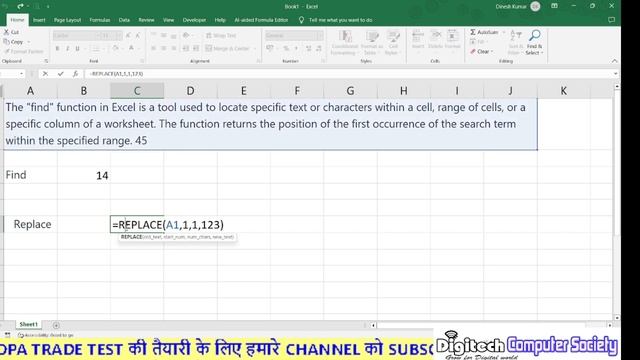Open the Home ribbon tab
This screenshot has width=640, height=360.
(17, 20)
